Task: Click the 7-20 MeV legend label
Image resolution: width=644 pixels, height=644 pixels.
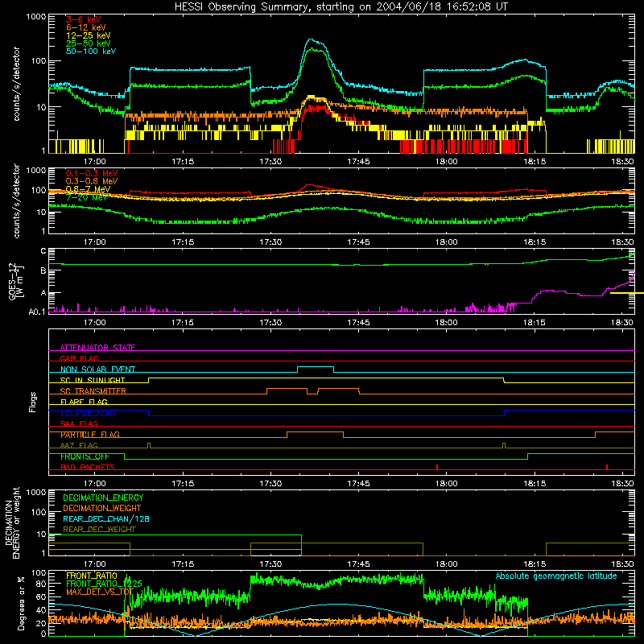Action: tap(86, 197)
